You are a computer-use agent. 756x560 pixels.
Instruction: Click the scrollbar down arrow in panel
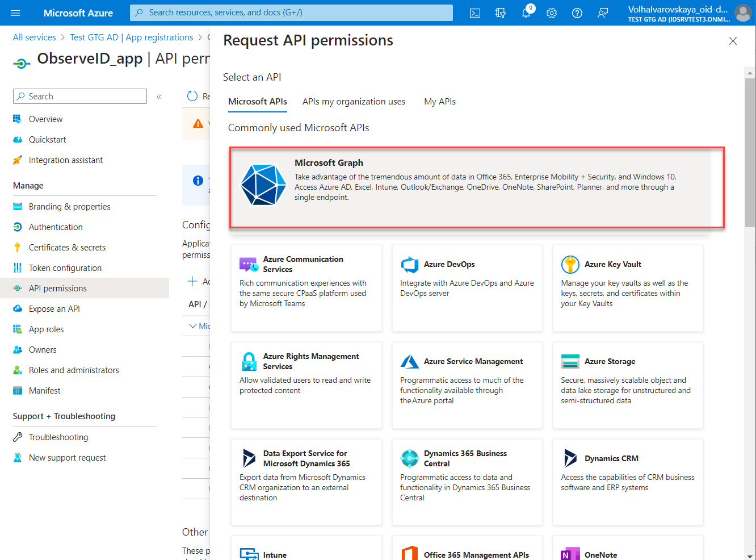click(750, 556)
